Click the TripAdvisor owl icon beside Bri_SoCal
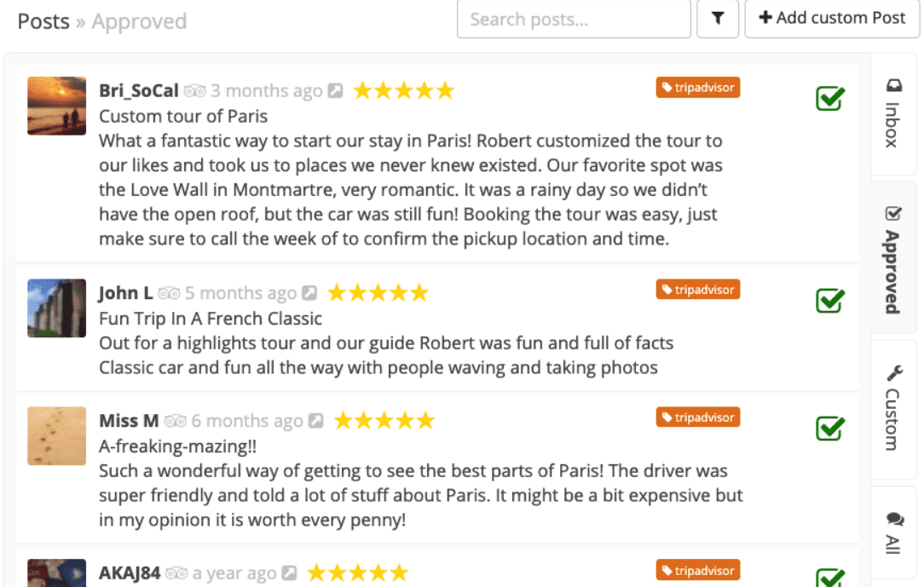924x587 pixels. click(195, 89)
